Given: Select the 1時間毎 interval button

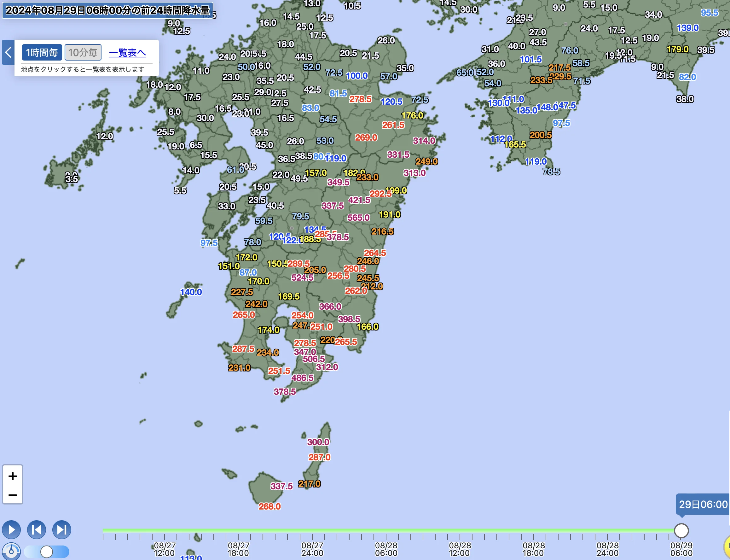Looking at the screenshot, I should (x=42, y=52).
